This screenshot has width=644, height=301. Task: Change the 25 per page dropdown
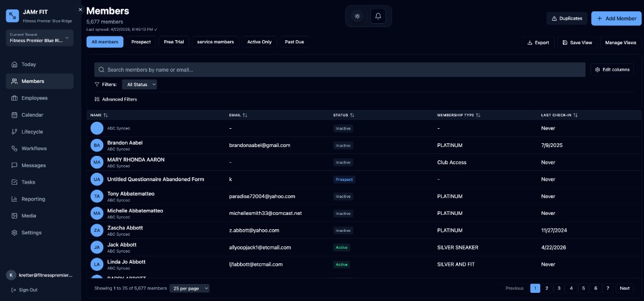[x=189, y=288]
